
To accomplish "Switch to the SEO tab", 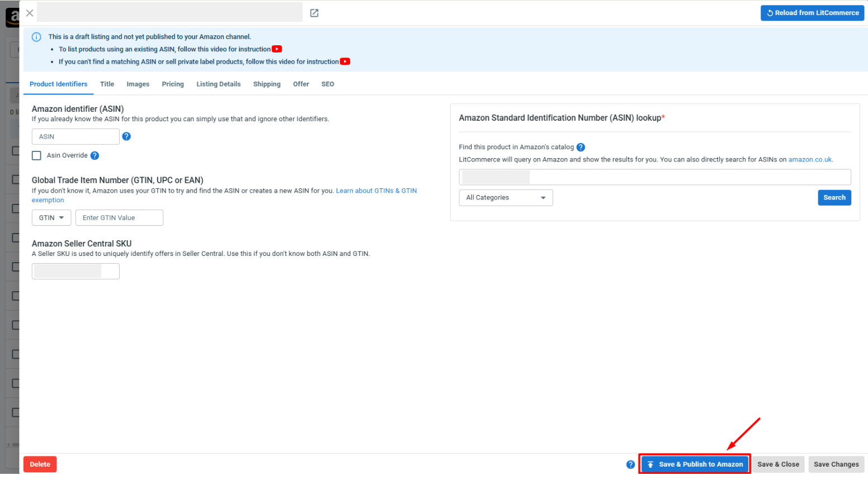I will (x=328, y=84).
